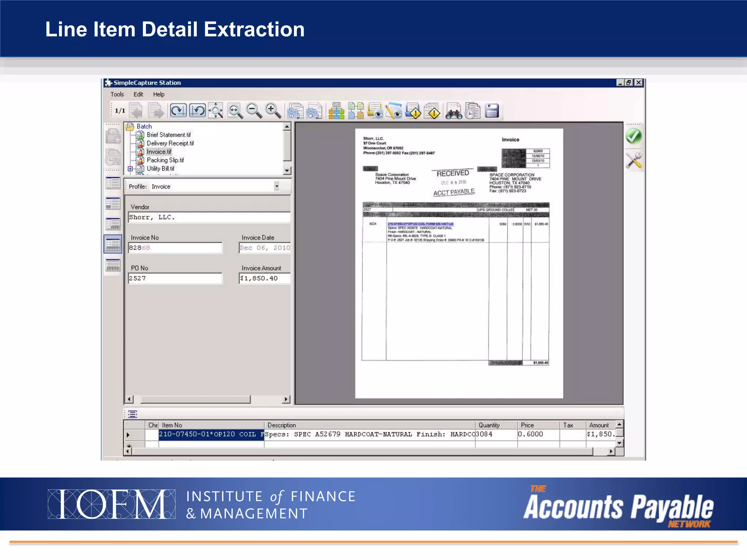747x560 pixels.
Task: Click the batch tree scroll down arrow
Action: click(287, 170)
